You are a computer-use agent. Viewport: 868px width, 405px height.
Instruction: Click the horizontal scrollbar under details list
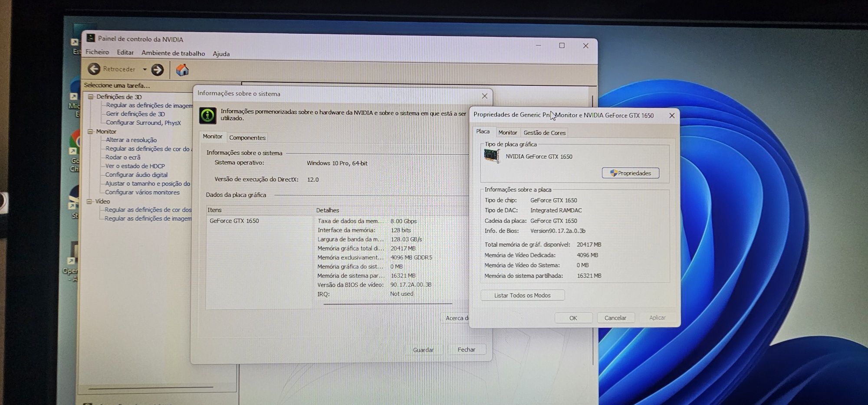[388, 304]
